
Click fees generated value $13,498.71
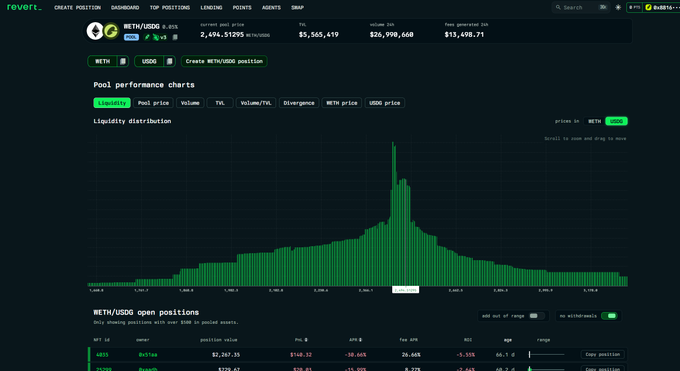point(464,35)
